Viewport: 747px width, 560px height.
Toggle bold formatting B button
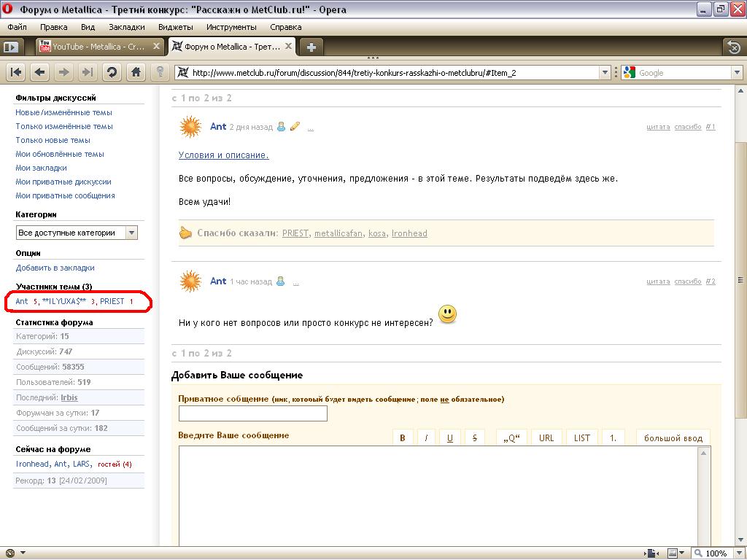(402, 438)
